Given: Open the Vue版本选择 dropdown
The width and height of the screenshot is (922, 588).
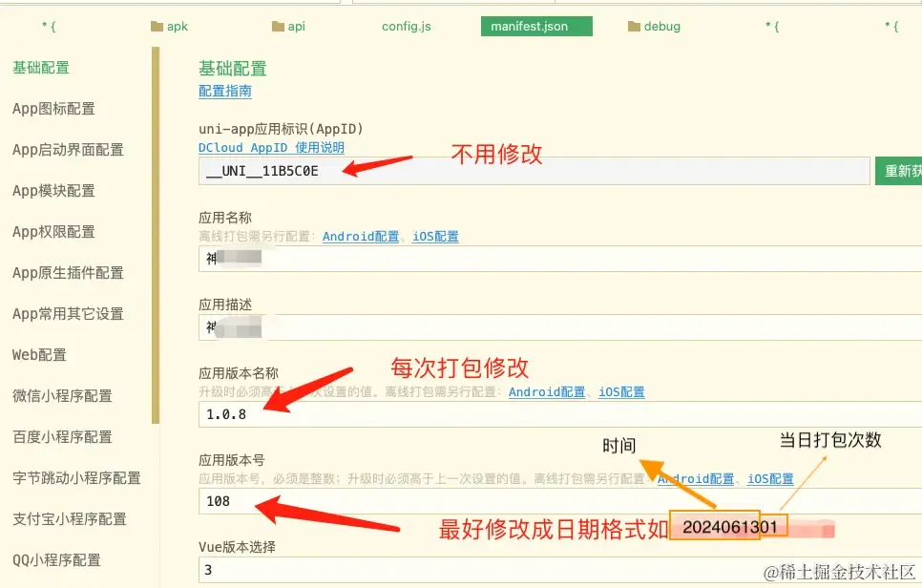Looking at the screenshot, I should click(x=560, y=570).
